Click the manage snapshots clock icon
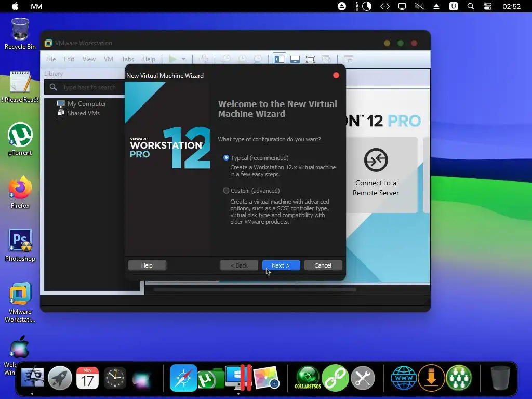Viewport: 532px width, 399px height. 258,59
